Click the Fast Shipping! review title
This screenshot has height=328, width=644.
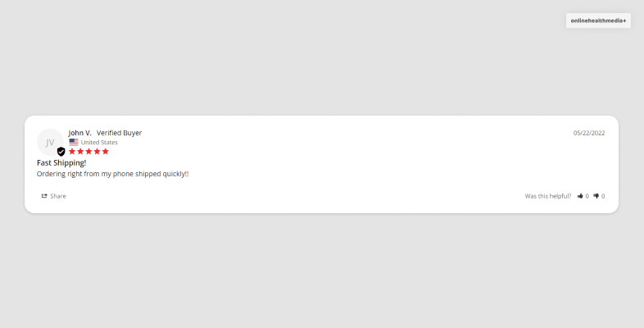click(x=61, y=162)
